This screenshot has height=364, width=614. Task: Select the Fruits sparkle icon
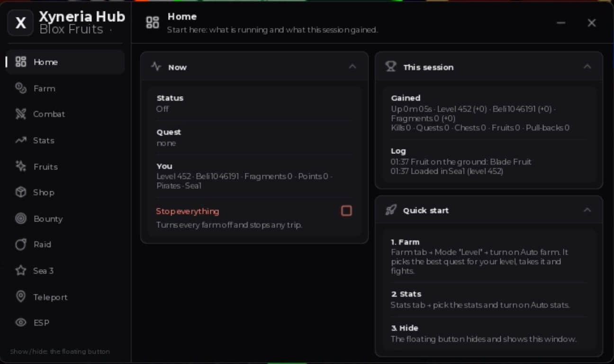tap(21, 166)
